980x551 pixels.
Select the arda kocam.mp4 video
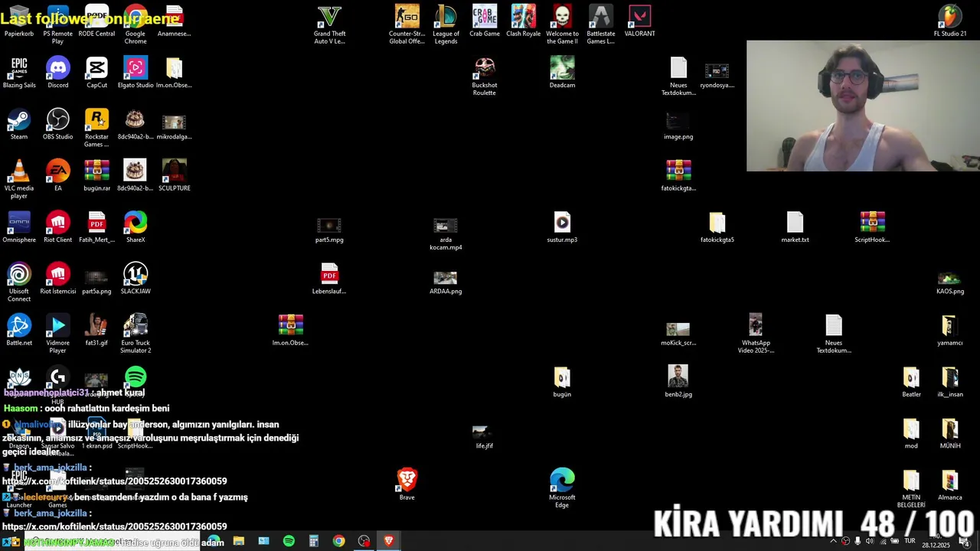446,233
